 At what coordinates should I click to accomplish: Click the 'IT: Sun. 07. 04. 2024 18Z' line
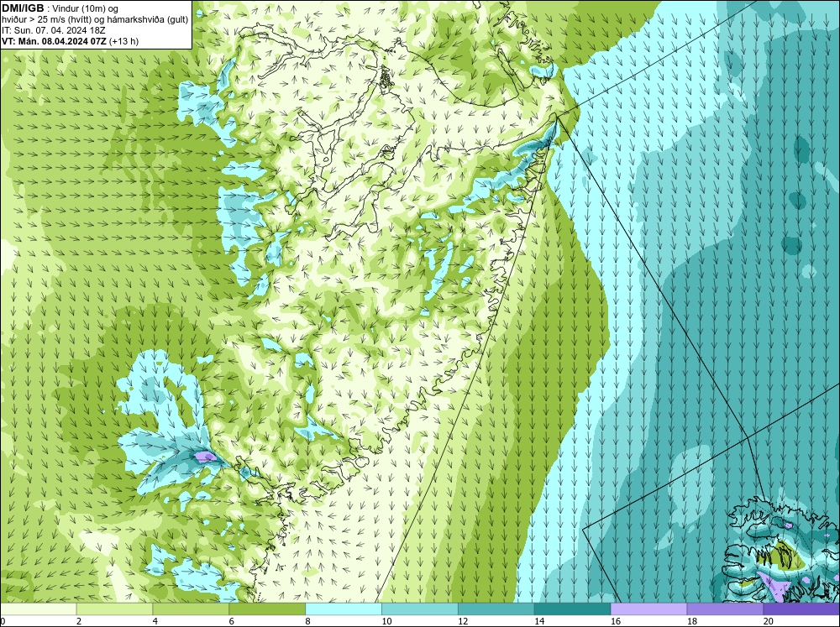coord(54,30)
